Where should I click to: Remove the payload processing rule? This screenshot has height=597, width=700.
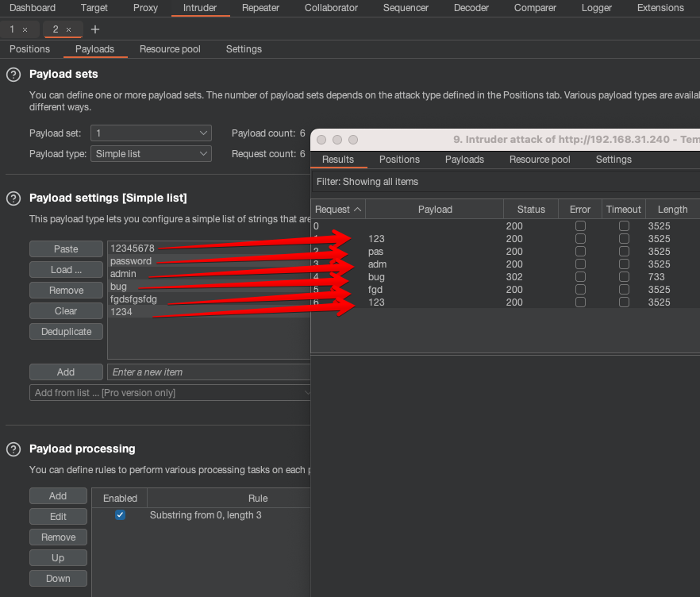(58, 537)
